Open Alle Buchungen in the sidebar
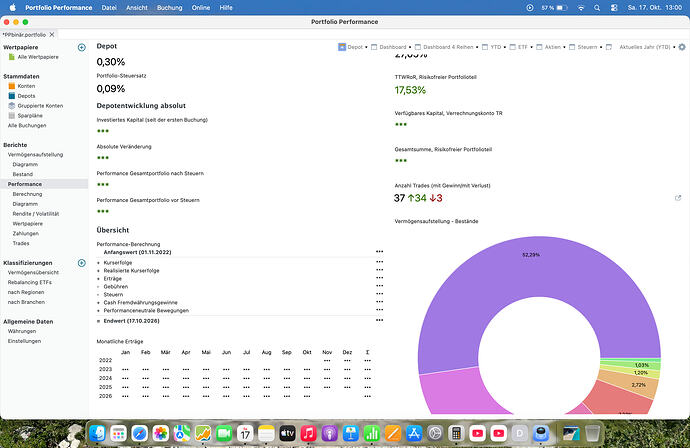The width and height of the screenshot is (690, 448). pyautogui.click(x=27, y=125)
